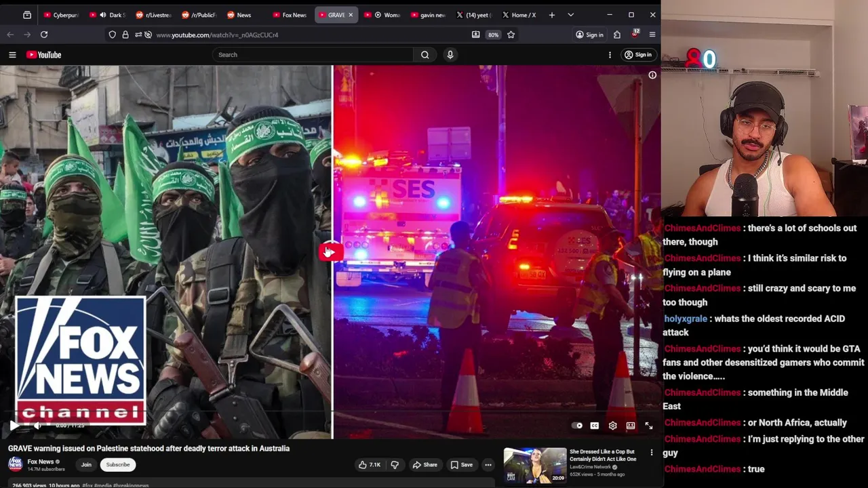Start voice search with microphone icon
Screen dimensions: 868x488
450,55
